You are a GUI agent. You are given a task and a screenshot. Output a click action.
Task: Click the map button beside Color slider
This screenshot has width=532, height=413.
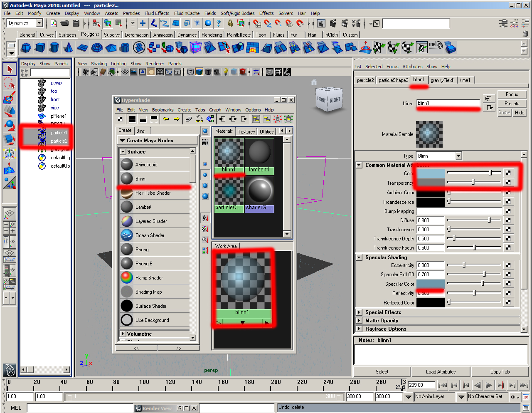[508, 173]
